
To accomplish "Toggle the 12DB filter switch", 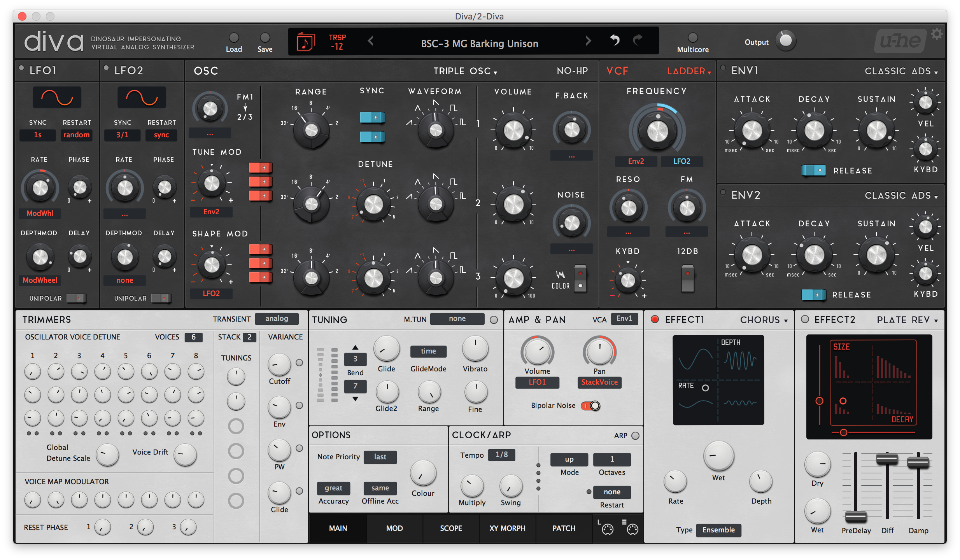I will point(688,278).
